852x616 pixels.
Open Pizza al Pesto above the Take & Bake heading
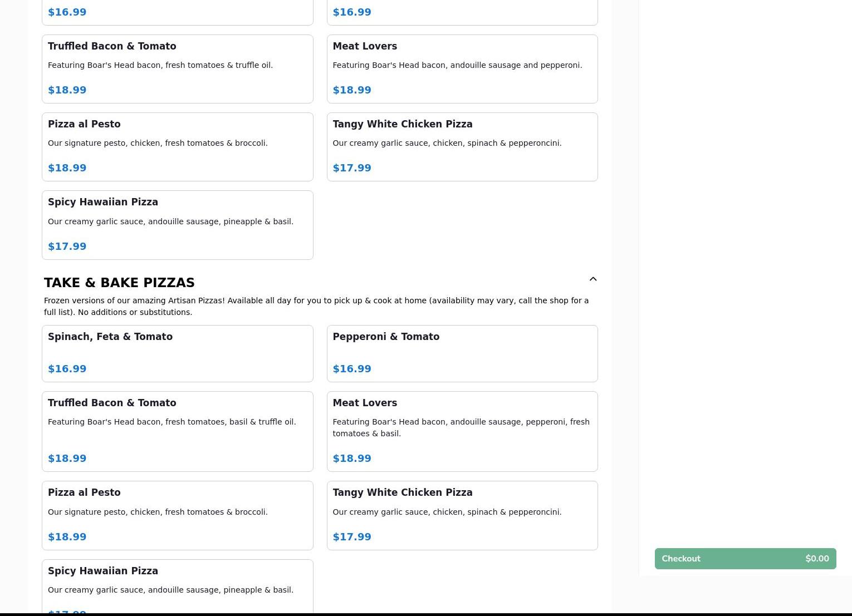[177, 147]
